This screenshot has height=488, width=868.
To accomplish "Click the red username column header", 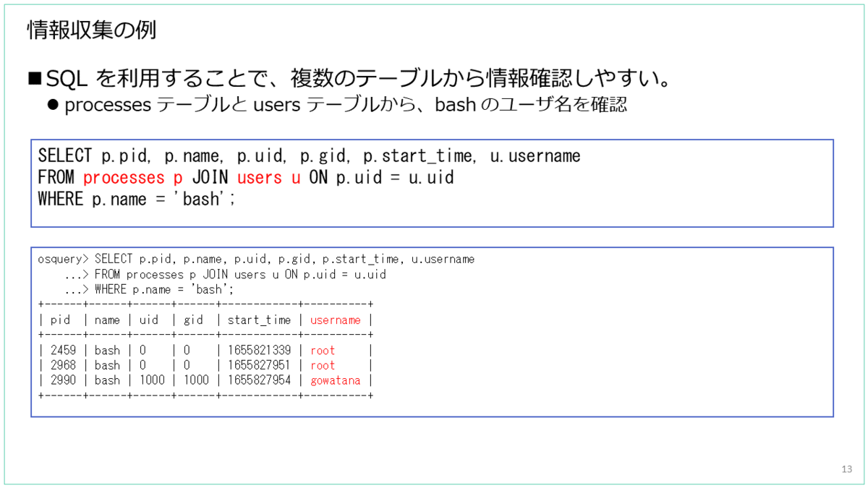I will pos(335,320).
